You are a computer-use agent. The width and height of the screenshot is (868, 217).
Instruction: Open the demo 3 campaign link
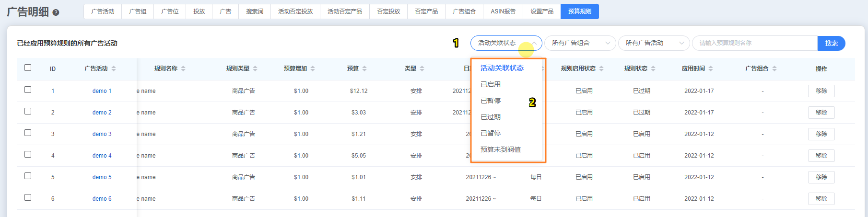point(102,134)
